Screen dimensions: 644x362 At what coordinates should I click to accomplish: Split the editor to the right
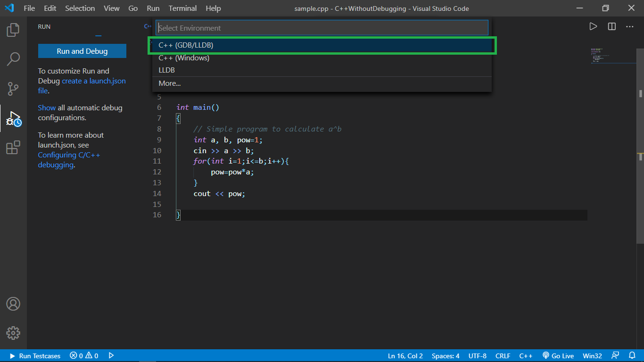(611, 26)
